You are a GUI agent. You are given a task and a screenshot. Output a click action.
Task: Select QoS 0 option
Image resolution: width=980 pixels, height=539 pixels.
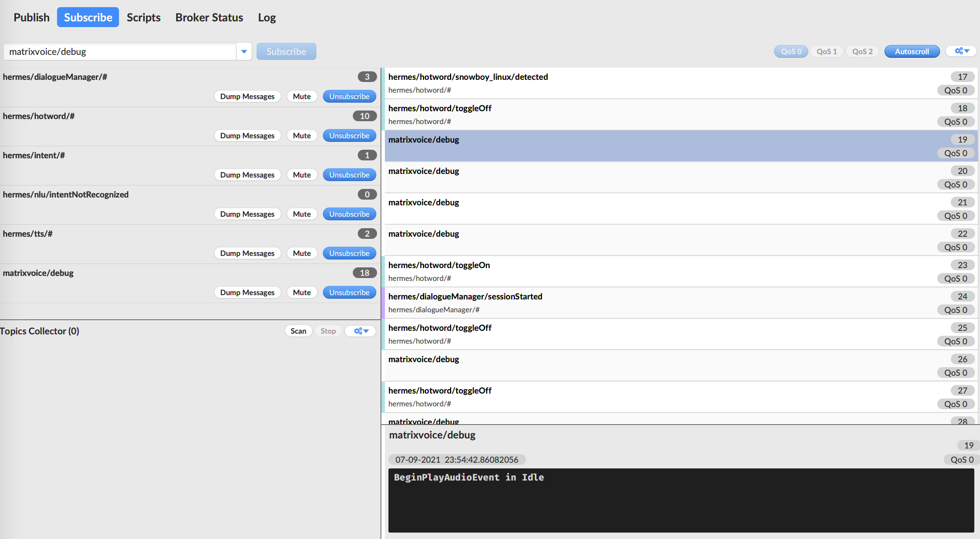click(x=790, y=51)
